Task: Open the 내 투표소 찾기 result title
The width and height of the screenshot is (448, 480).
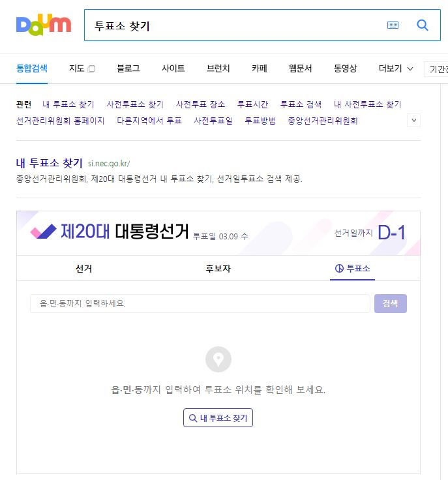Action: 50,163
